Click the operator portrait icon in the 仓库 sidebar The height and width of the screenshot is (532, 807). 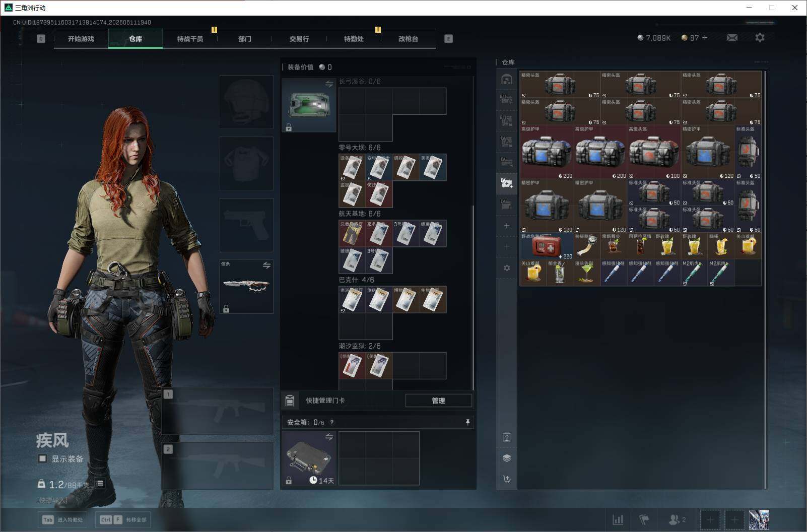507,437
